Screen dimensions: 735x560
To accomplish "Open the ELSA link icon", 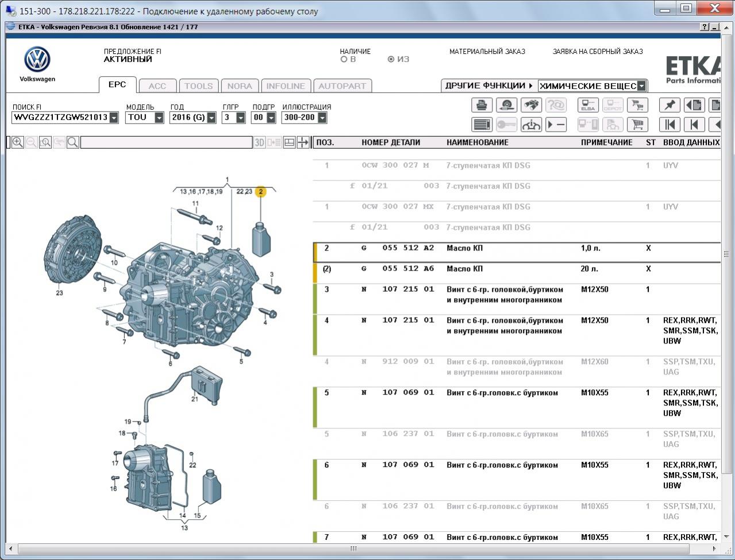I will (x=588, y=105).
